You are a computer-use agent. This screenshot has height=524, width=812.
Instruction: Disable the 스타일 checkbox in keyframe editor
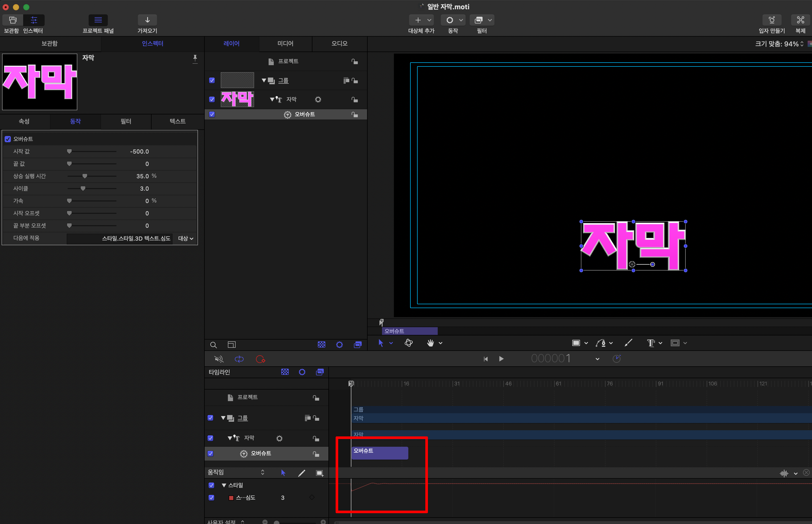[x=211, y=485]
